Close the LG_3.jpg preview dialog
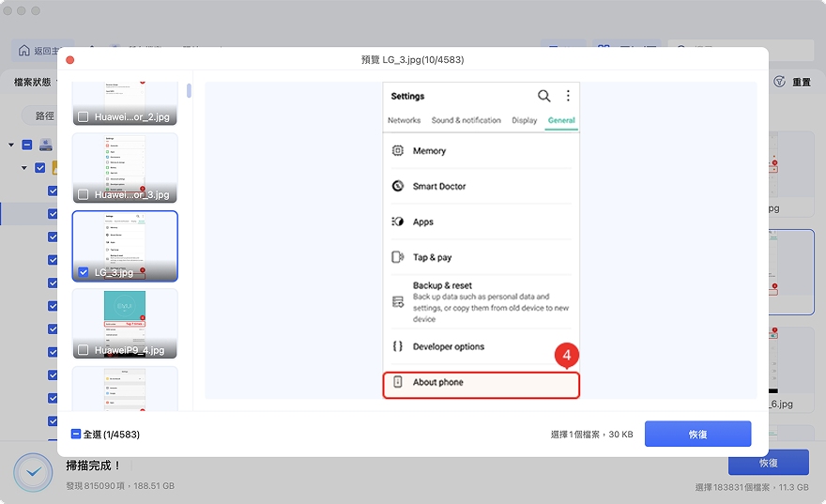The height and width of the screenshot is (504, 826). click(x=69, y=59)
